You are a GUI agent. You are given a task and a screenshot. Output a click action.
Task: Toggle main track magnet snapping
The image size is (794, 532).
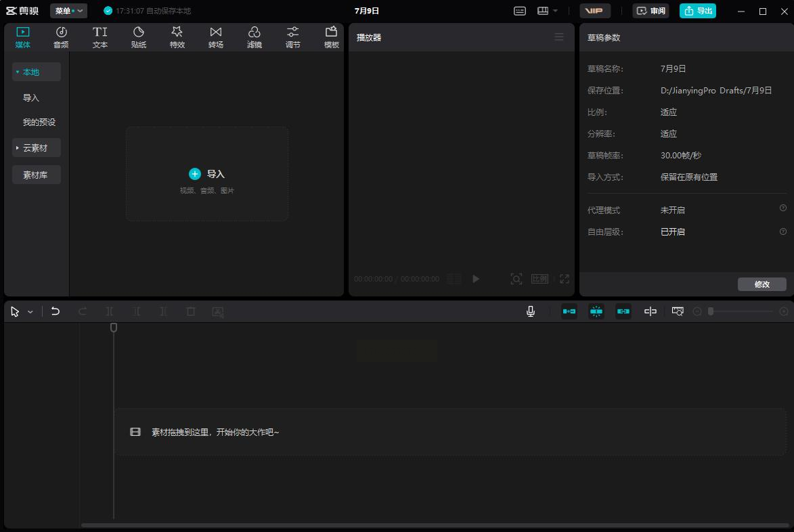(569, 311)
